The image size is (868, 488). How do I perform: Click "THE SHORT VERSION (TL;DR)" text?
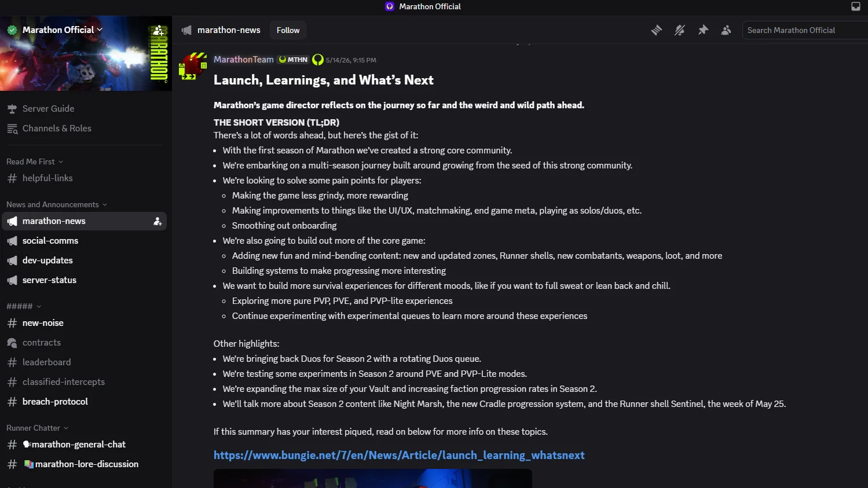tap(276, 123)
